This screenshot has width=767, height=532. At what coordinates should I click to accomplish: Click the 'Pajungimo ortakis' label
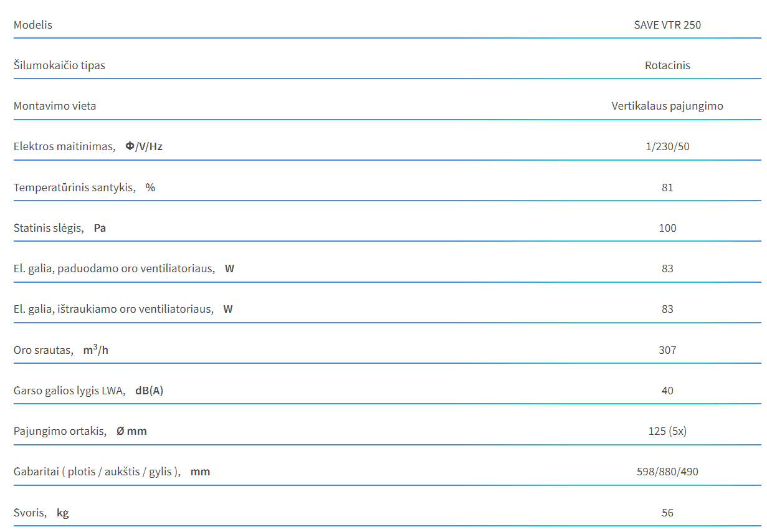point(60,431)
